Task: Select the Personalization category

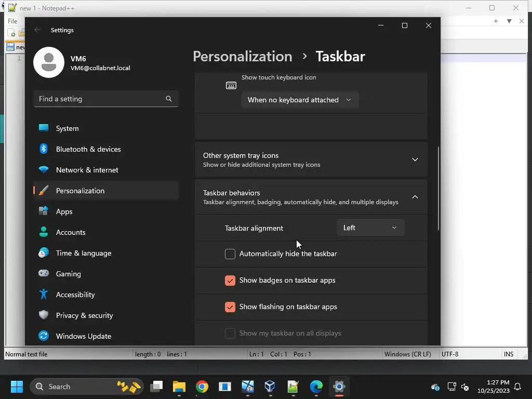Action: (x=106, y=191)
